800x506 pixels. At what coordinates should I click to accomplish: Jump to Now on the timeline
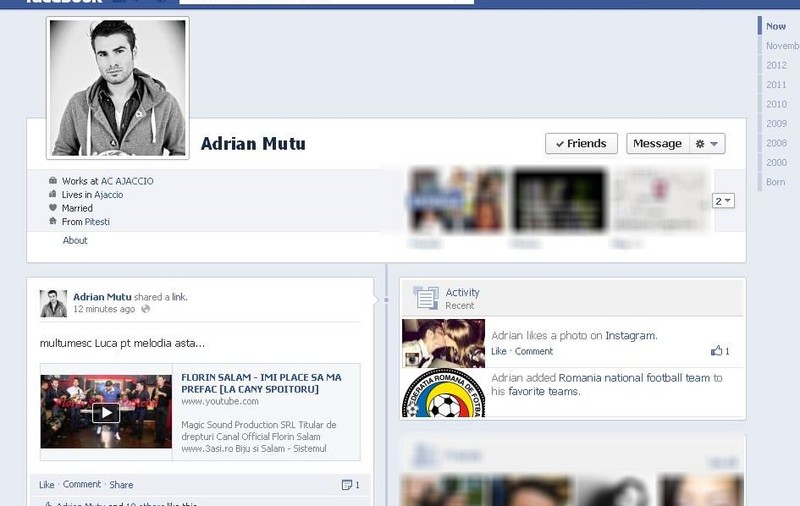776,27
